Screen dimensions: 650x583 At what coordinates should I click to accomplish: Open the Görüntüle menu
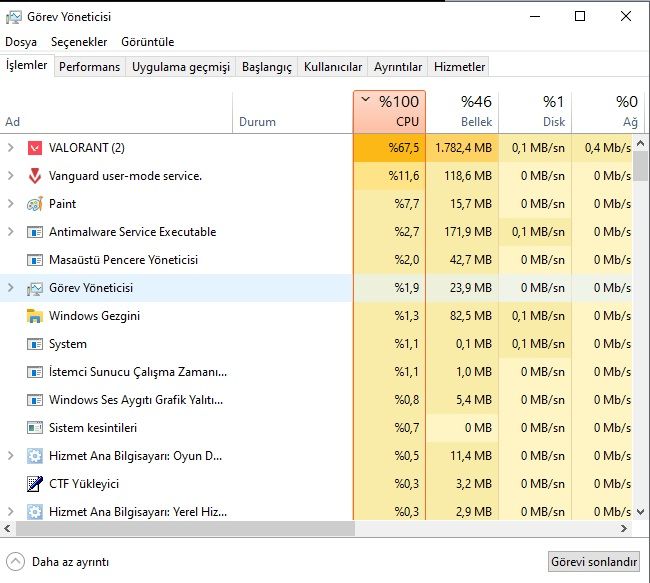pos(148,42)
